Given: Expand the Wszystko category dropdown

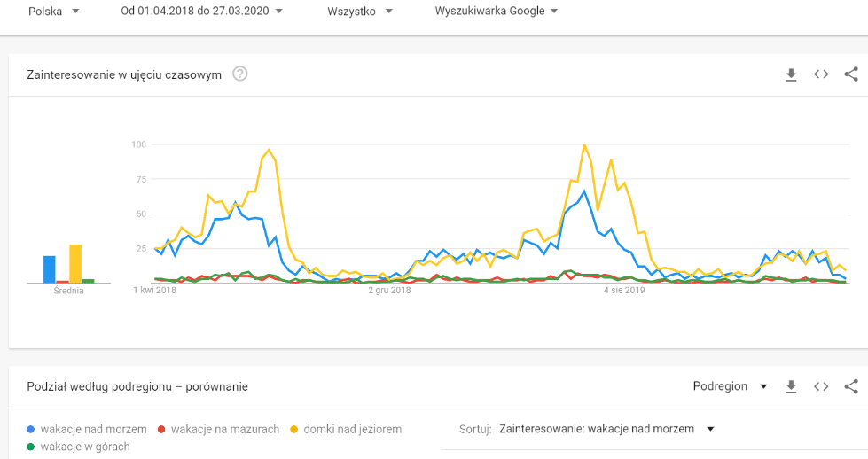Looking at the screenshot, I should 359,12.
